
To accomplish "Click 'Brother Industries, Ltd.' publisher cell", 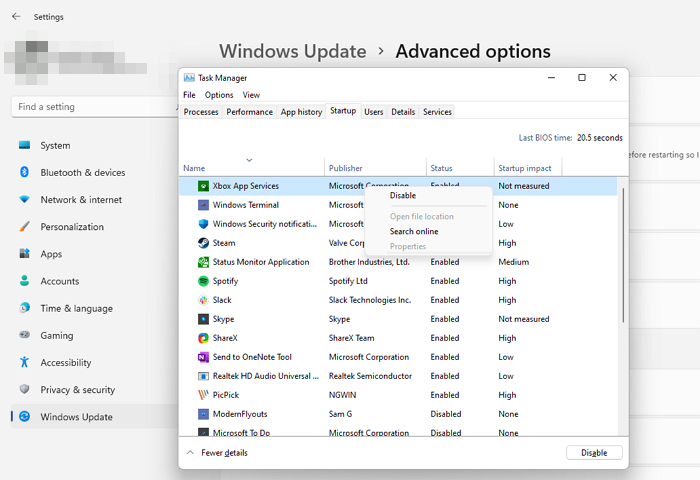I will 369,262.
